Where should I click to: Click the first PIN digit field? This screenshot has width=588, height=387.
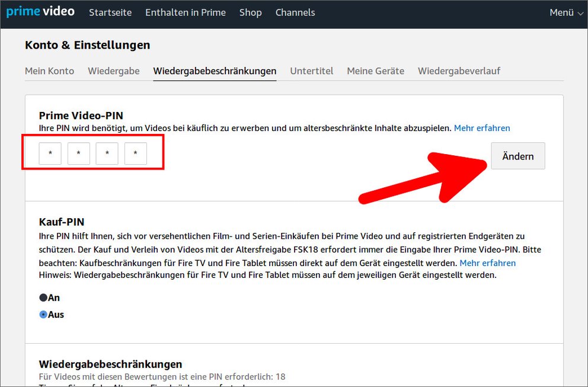tap(50, 153)
